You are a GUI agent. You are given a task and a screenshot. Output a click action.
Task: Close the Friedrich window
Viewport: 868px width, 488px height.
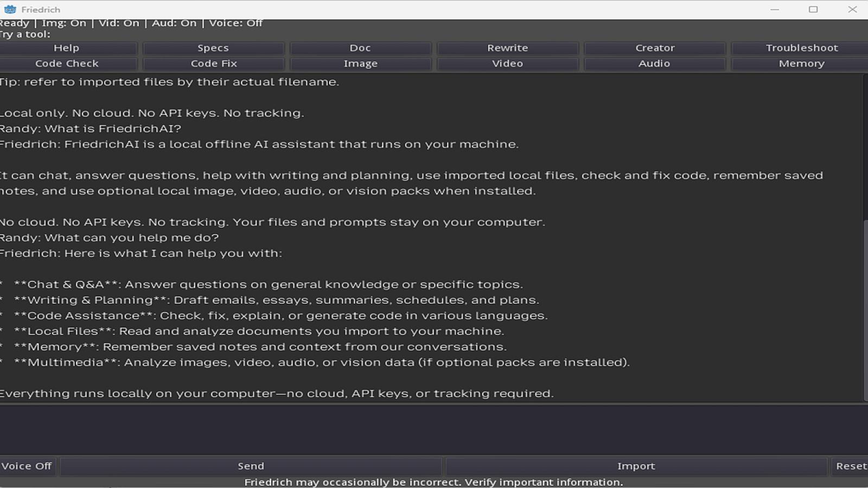click(x=852, y=9)
